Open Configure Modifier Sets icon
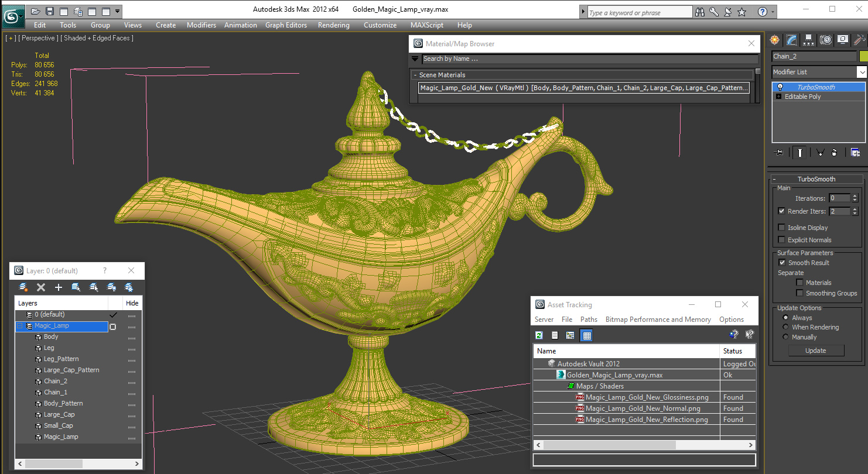 click(855, 152)
